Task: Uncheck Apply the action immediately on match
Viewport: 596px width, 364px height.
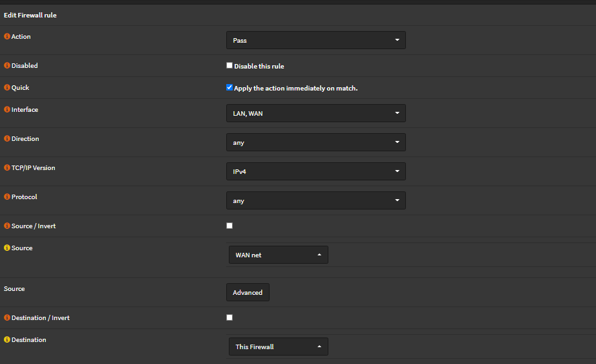Action: [x=229, y=87]
